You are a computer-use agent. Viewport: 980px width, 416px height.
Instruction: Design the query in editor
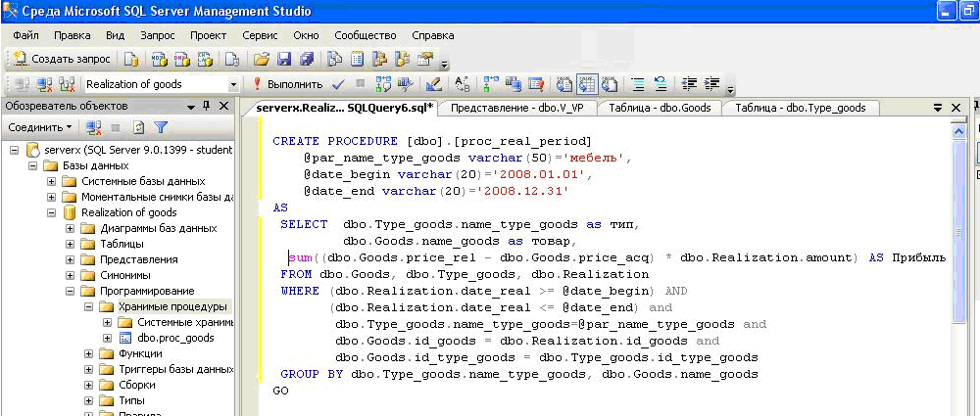[x=434, y=84]
